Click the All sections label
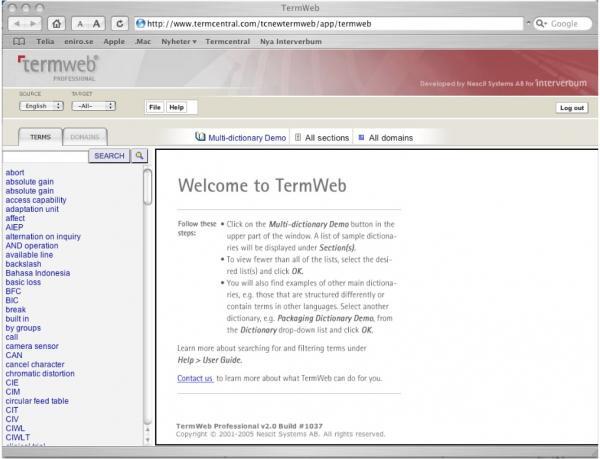 click(327, 138)
